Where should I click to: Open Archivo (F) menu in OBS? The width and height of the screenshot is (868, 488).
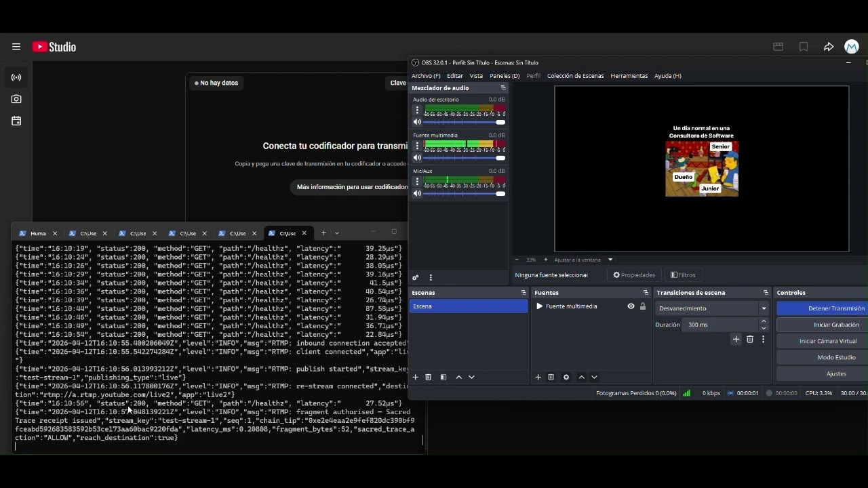click(x=426, y=76)
